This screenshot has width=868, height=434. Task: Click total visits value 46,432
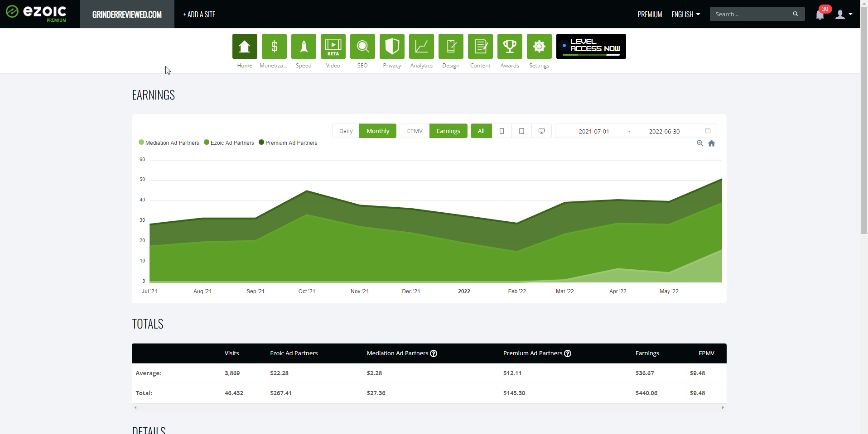pyautogui.click(x=234, y=393)
